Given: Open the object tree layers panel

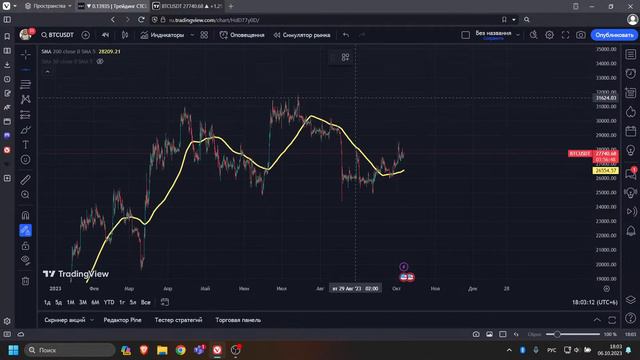Looking at the screenshot, I should [x=631, y=300].
